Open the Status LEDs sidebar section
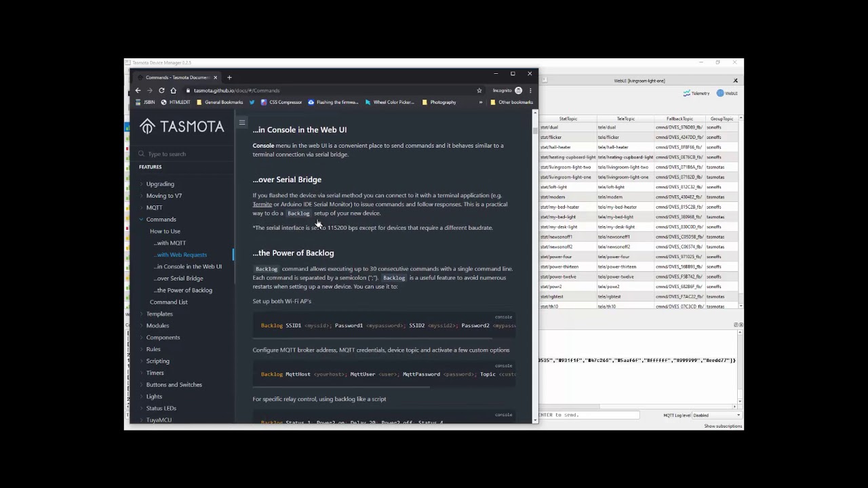The image size is (868, 488). coord(161,408)
